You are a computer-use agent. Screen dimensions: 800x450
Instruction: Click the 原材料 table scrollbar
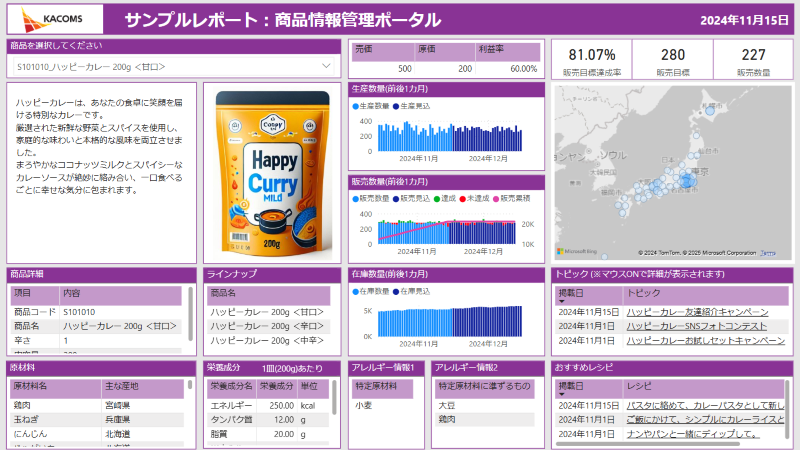190,384
